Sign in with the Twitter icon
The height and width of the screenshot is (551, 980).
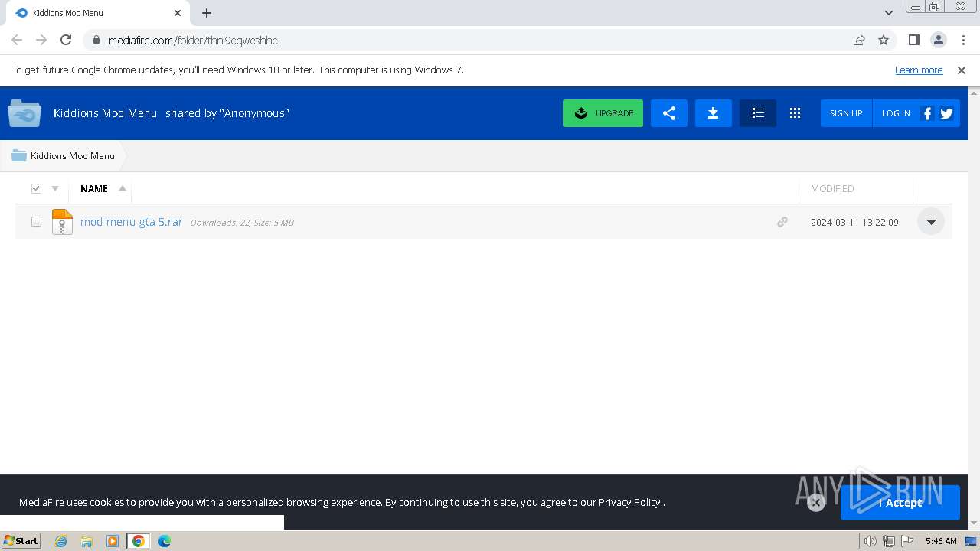(x=946, y=113)
